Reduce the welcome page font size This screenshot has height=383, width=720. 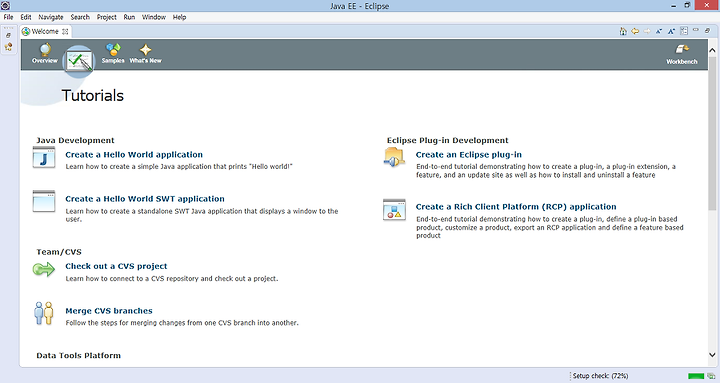pos(659,31)
